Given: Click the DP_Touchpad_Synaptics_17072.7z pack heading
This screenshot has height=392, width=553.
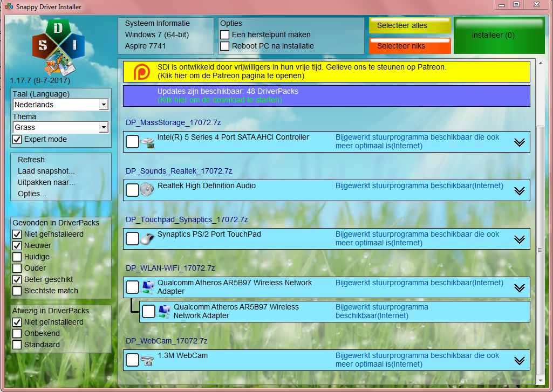Looking at the screenshot, I should click(187, 219).
